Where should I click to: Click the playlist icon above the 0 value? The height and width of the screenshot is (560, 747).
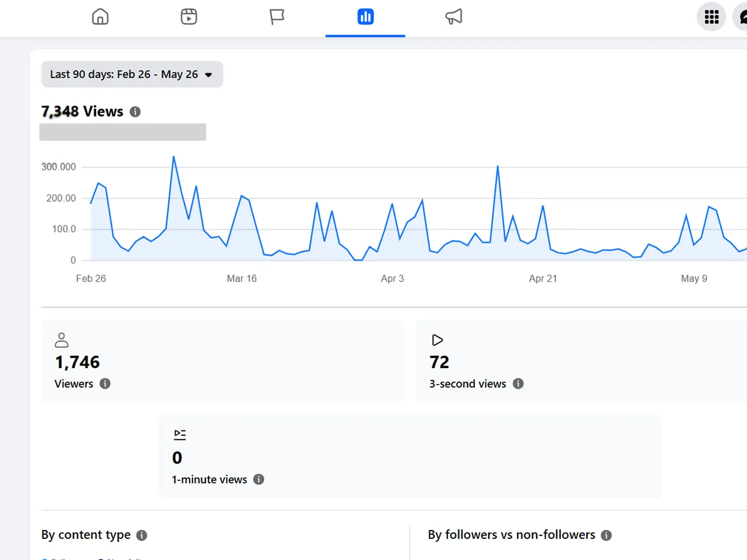pyautogui.click(x=180, y=435)
